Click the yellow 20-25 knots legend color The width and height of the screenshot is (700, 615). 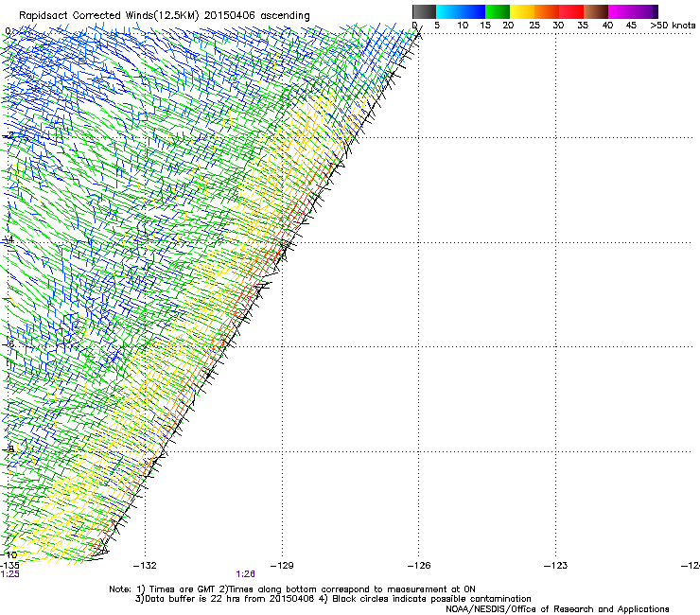(x=522, y=11)
